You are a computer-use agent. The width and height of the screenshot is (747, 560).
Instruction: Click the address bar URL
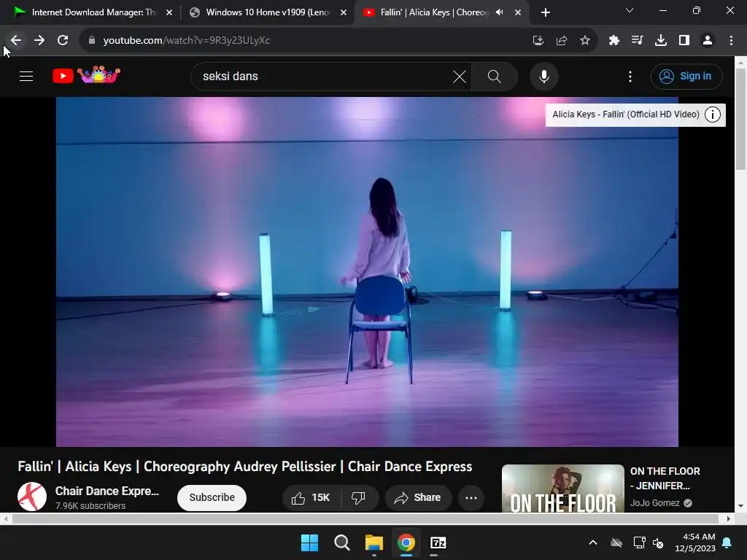pyautogui.click(x=186, y=41)
